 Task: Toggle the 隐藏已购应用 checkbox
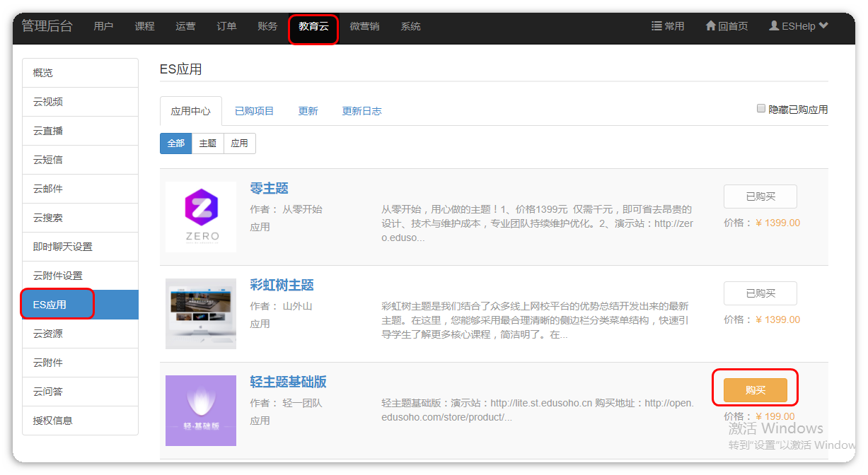click(761, 109)
